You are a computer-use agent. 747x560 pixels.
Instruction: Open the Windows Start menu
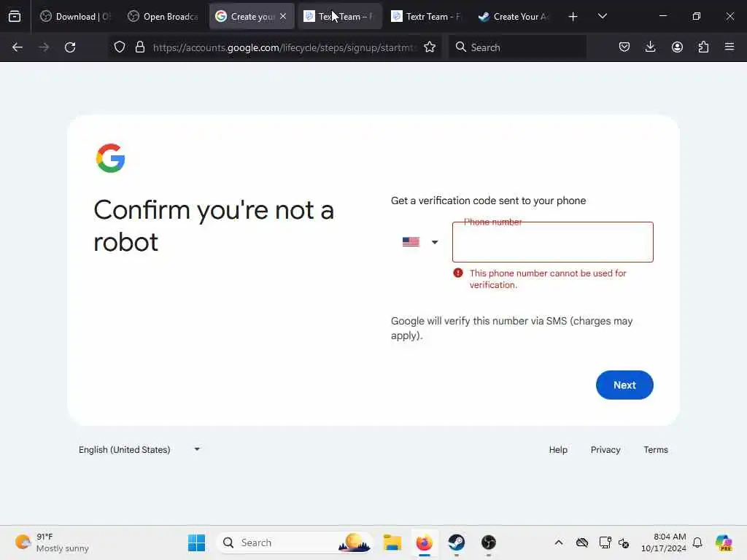coord(196,542)
